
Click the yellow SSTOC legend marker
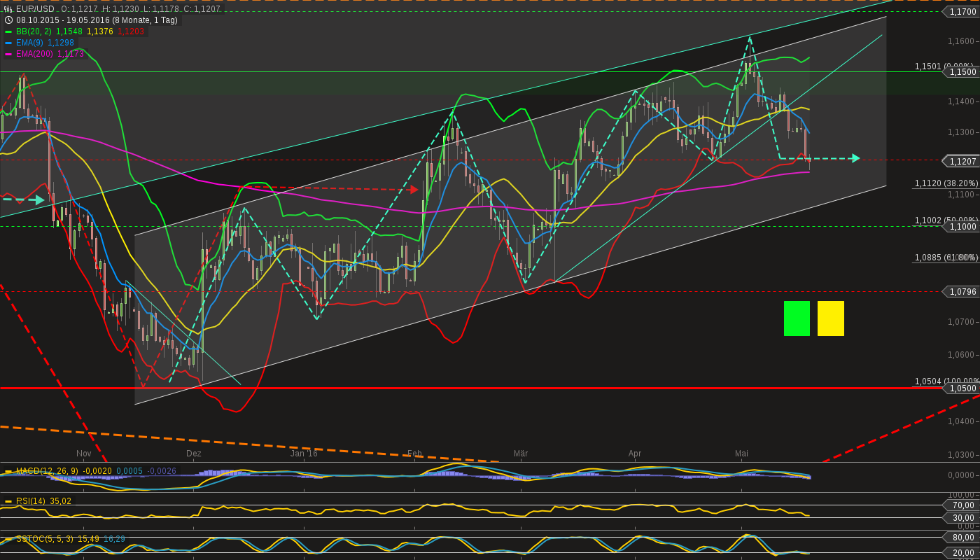pos(8,539)
